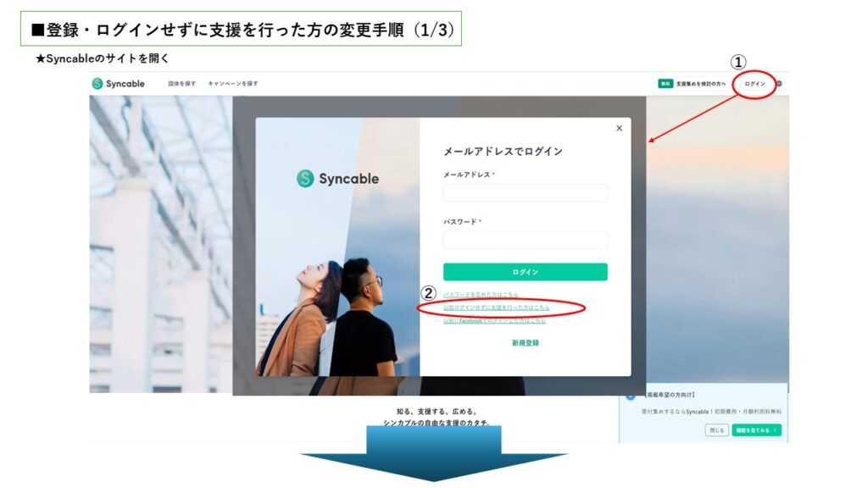The width and height of the screenshot is (868, 488).
Task: Open the キャンペーンを探す menu item
Action: 232,84
